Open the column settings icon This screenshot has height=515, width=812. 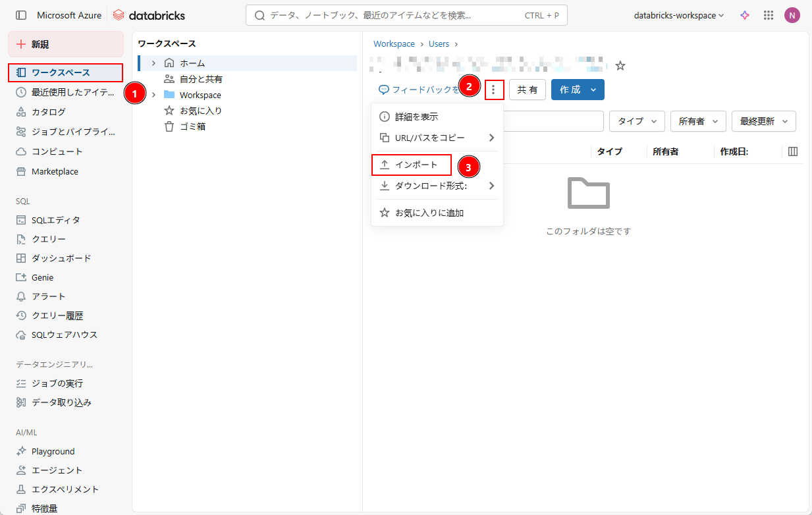(793, 151)
